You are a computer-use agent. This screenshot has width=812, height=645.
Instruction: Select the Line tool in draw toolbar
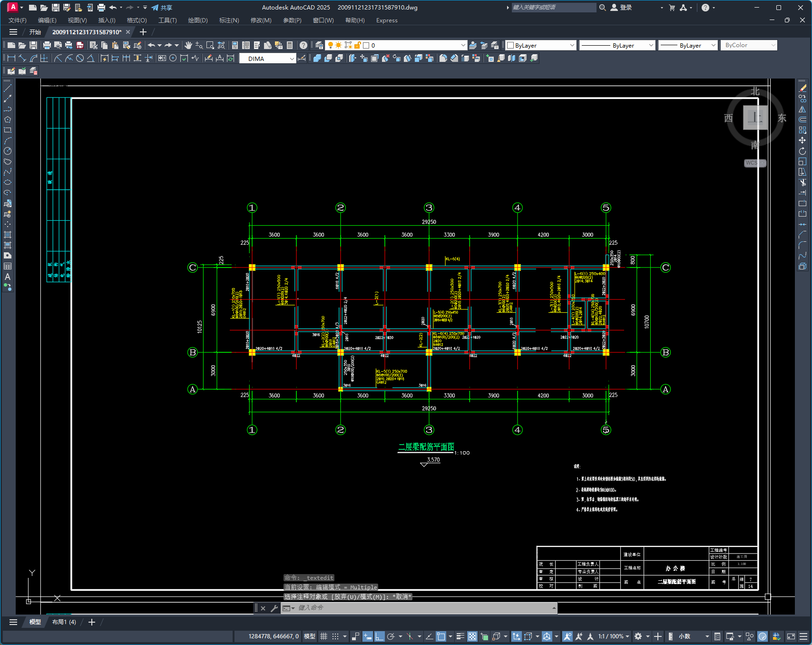[x=8, y=88]
